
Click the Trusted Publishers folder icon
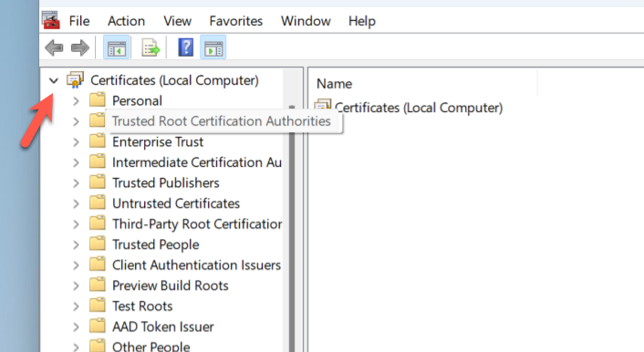[x=98, y=182]
